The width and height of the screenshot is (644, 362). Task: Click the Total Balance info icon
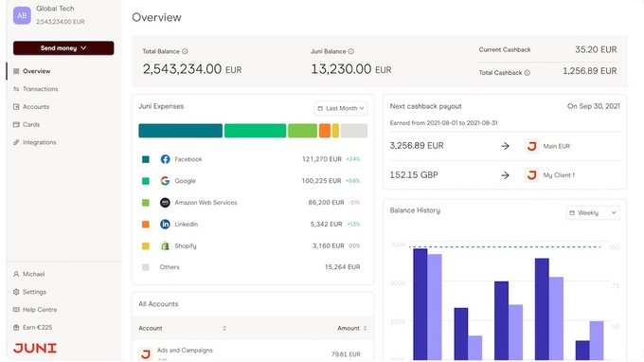(x=185, y=51)
